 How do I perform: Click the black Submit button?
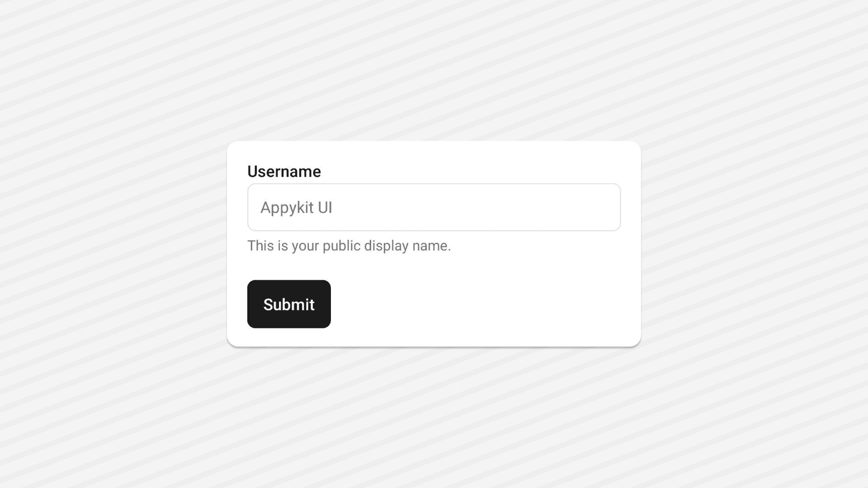point(289,304)
